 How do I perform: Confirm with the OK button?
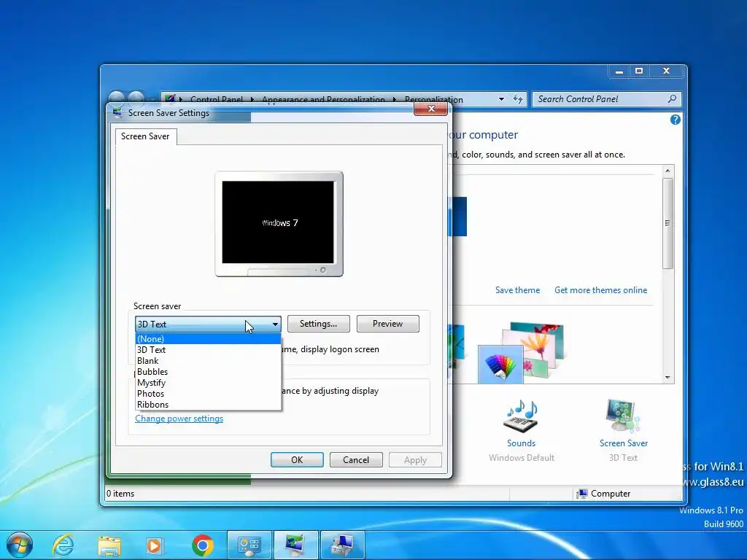(297, 460)
